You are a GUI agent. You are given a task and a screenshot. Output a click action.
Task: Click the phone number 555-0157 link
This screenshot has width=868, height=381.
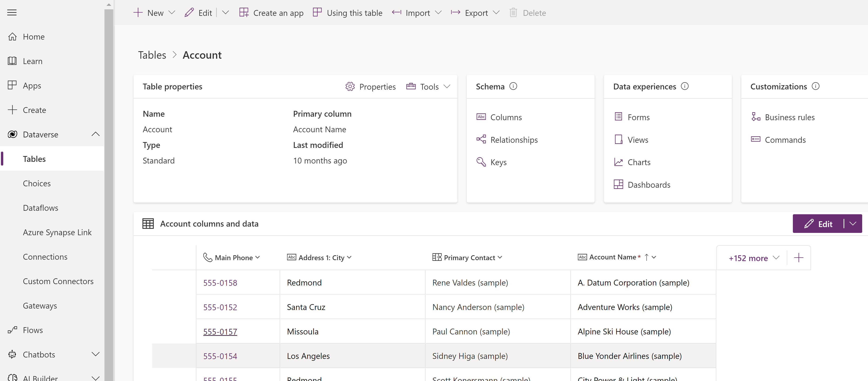[x=220, y=331]
